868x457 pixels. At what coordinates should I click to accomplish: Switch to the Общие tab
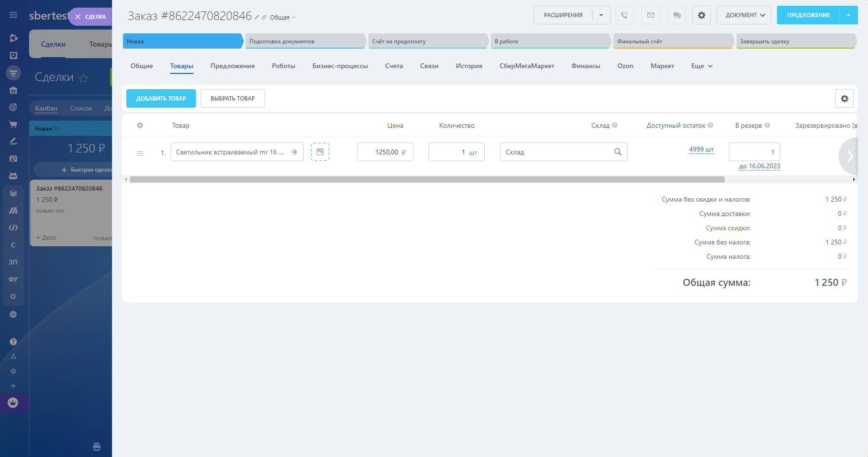pyautogui.click(x=142, y=66)
